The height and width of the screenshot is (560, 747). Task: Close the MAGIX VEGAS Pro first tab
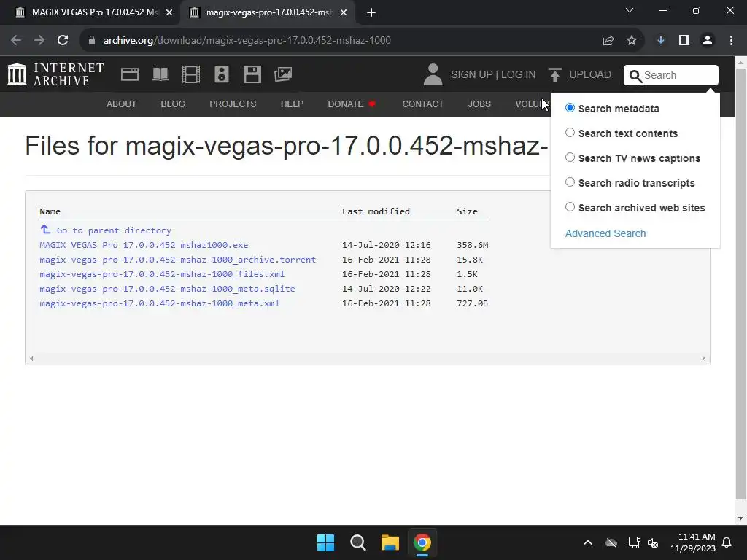point(169,13)
